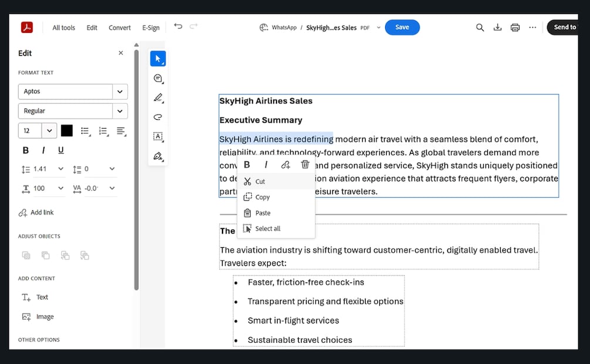Open the font size 12 dropdown
Screen dimensions: 590x364
click(49, 130)
